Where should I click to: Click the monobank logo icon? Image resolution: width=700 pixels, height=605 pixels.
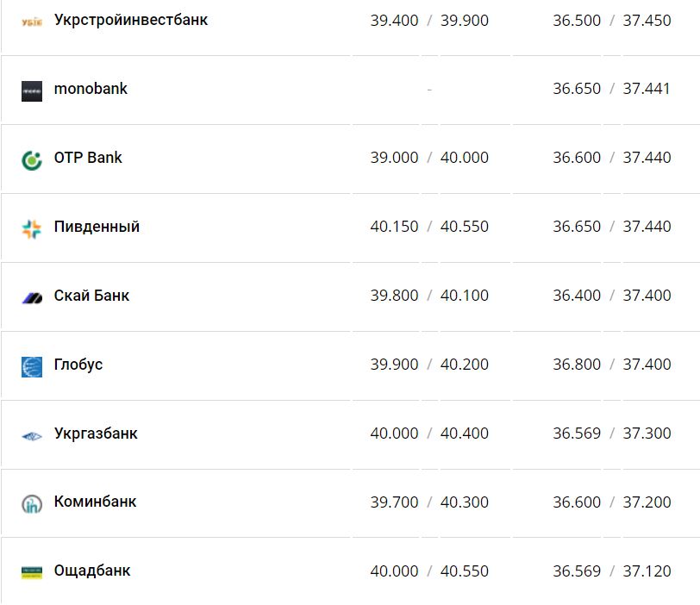tap(32, 90)
